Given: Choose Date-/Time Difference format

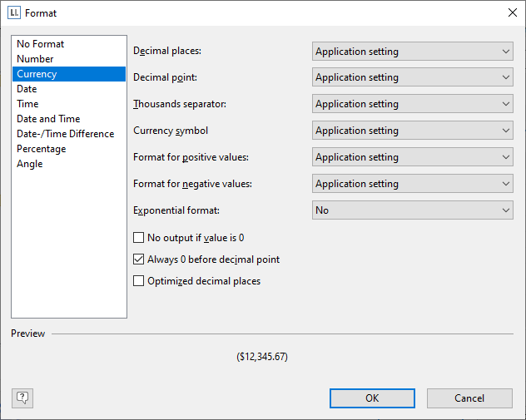Looking at the screenshot, I should (x=65, y=134).
